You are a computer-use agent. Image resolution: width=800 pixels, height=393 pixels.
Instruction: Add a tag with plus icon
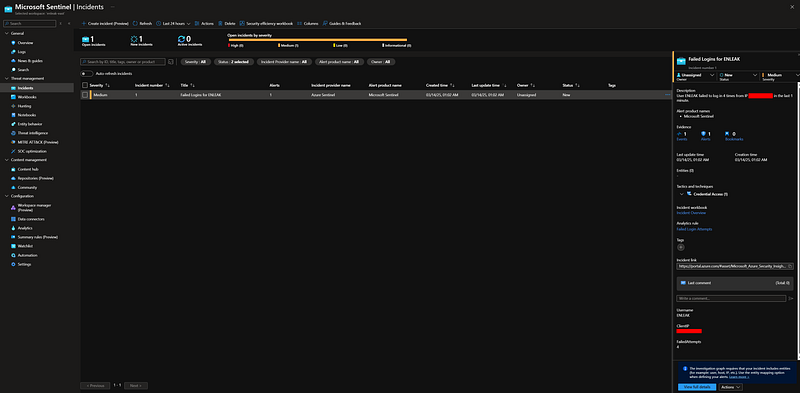click(x=681, y=247)
